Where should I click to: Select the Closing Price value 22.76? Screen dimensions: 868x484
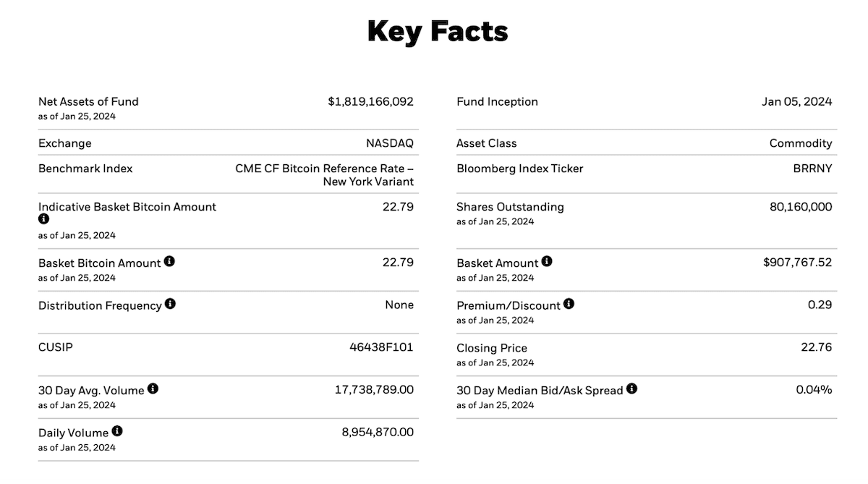(817, 347)
